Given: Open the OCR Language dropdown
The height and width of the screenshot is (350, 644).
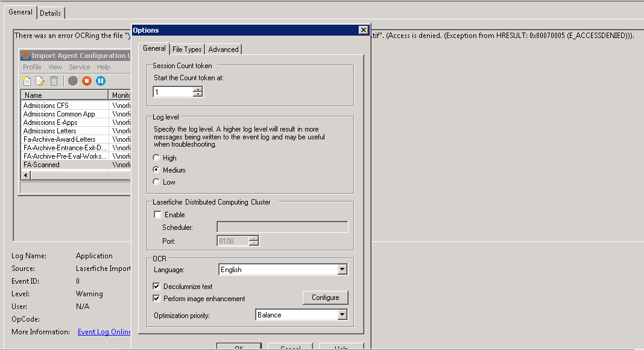Looking at the screenshot, I should point(342,270).
